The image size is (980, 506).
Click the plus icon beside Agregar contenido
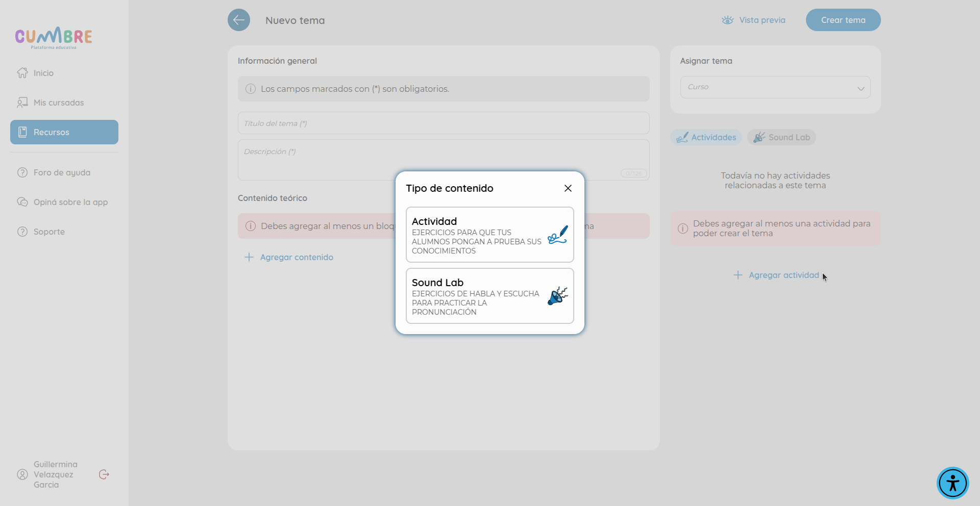pos(249,257)
